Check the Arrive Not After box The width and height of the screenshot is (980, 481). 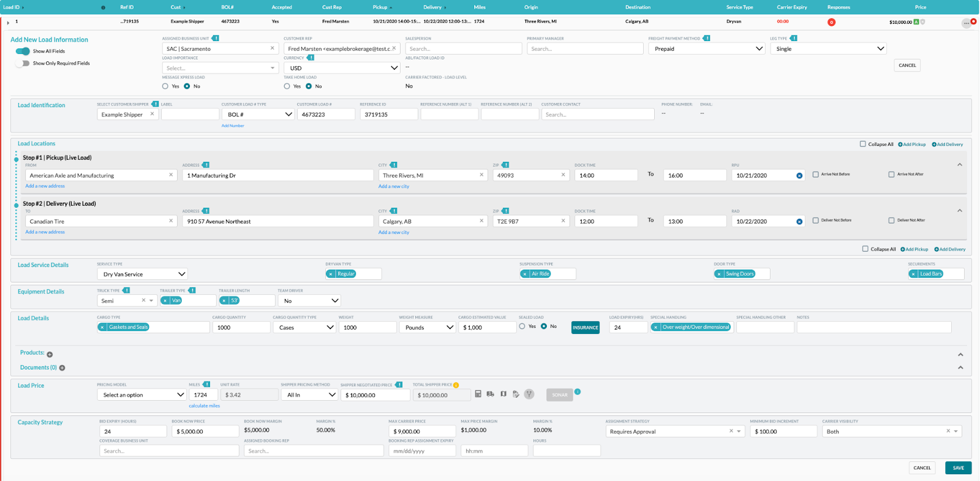pos(891,175)
